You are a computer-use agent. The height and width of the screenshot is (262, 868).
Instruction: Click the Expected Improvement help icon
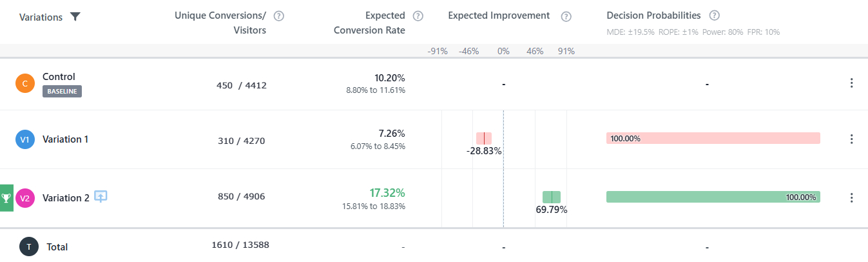point(566,16)
